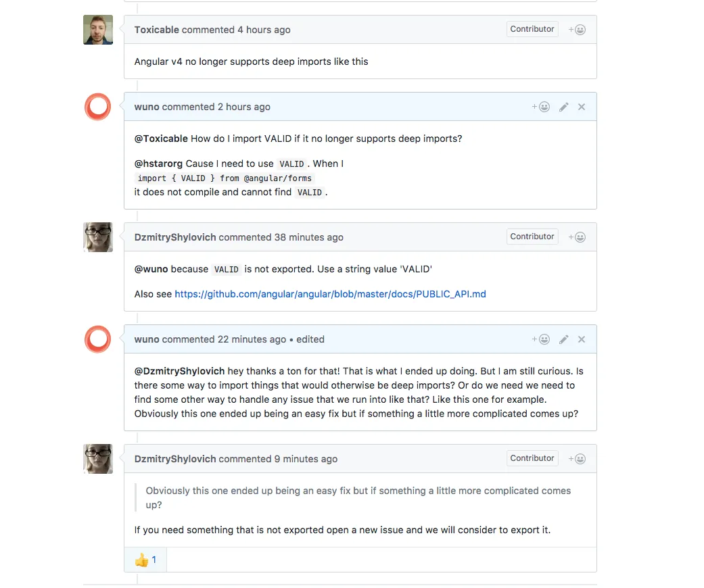Click the @hstarorg mention
The height and width of the screenshot is (588, 704).
(x=158, y=164)
